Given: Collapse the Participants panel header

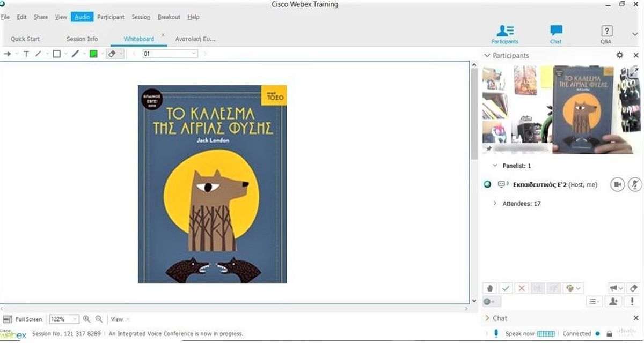Looking at the screenshot, I should pos(487,55).
